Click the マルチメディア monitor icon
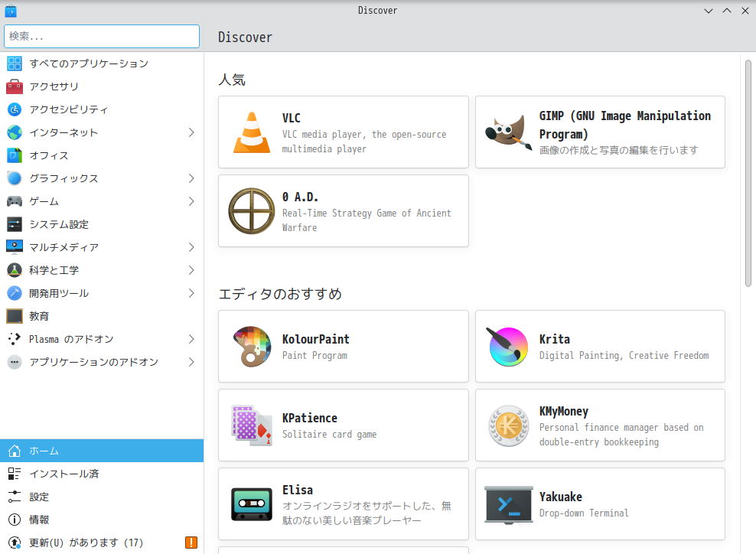 [x=15, y=247]
